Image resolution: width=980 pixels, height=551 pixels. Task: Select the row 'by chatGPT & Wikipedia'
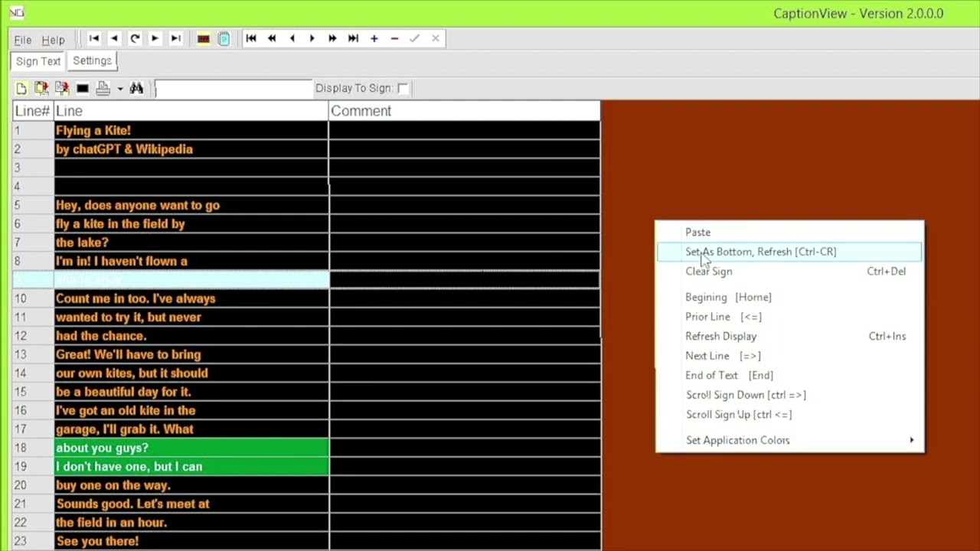pos(191,149)
